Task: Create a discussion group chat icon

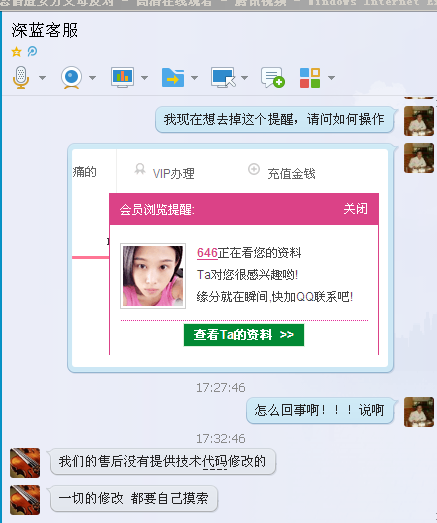Action: (273, 77)
